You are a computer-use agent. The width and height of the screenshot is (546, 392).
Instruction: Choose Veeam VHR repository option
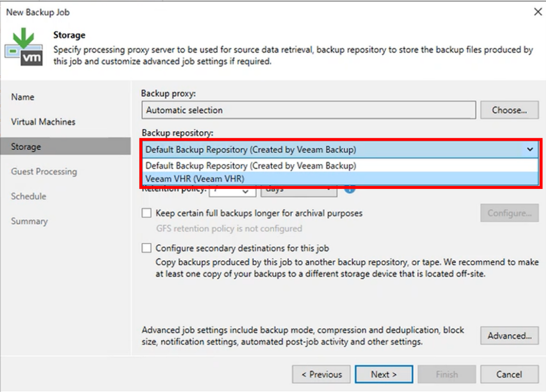[340, 179]
